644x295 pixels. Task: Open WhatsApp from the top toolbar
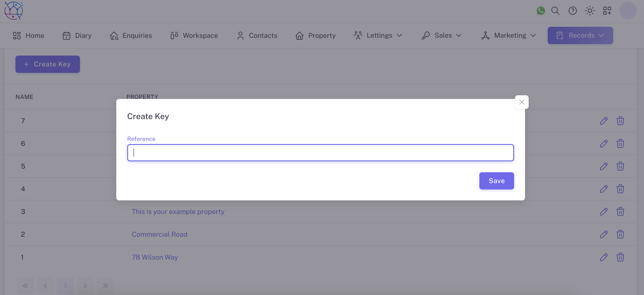[x=541, y=11]
